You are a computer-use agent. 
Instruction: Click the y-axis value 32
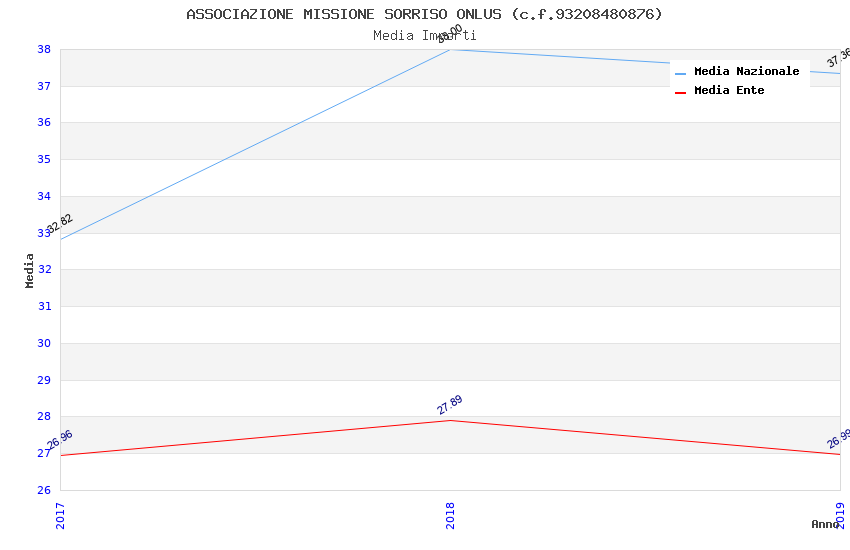44,269
